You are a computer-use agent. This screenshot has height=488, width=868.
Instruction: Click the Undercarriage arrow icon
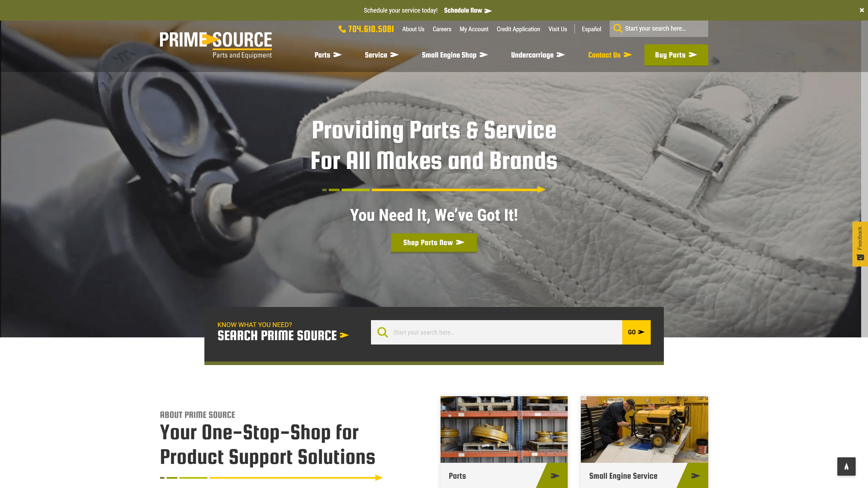561,55
